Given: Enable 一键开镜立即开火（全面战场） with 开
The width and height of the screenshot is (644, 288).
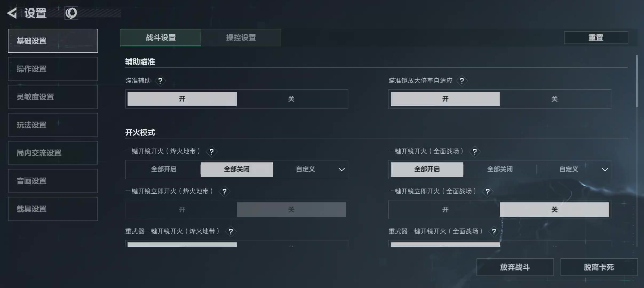Looking at the screenshot, I should (x=445, y=210).
